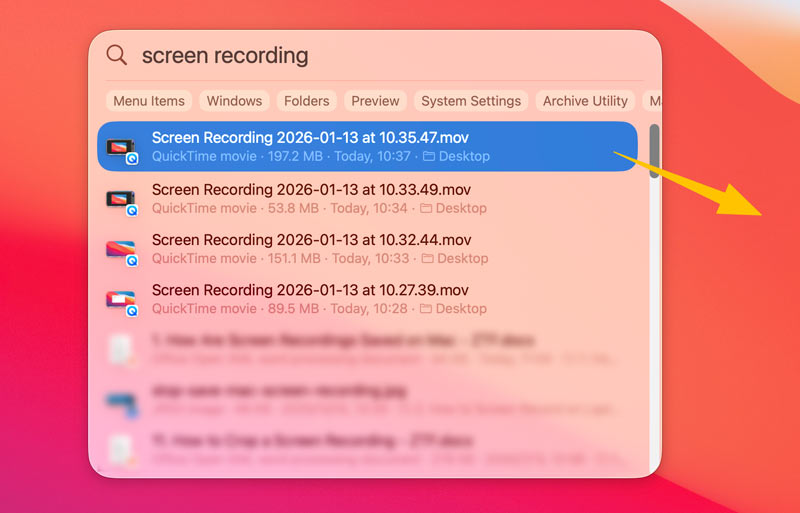Click the "Today, 10:28" timestamp text
Image resolution: width=800 pixels, height=513 pixels.
tap(369, 308)
